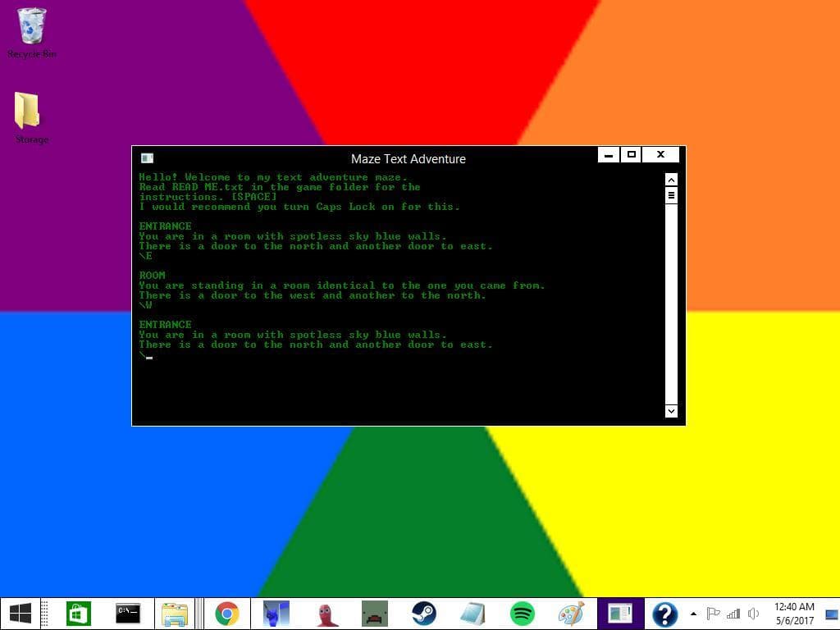The height and width of the screenshot is (630, 840).
Task: Open the Storage folder on desktop
Action: click(31, 118)
